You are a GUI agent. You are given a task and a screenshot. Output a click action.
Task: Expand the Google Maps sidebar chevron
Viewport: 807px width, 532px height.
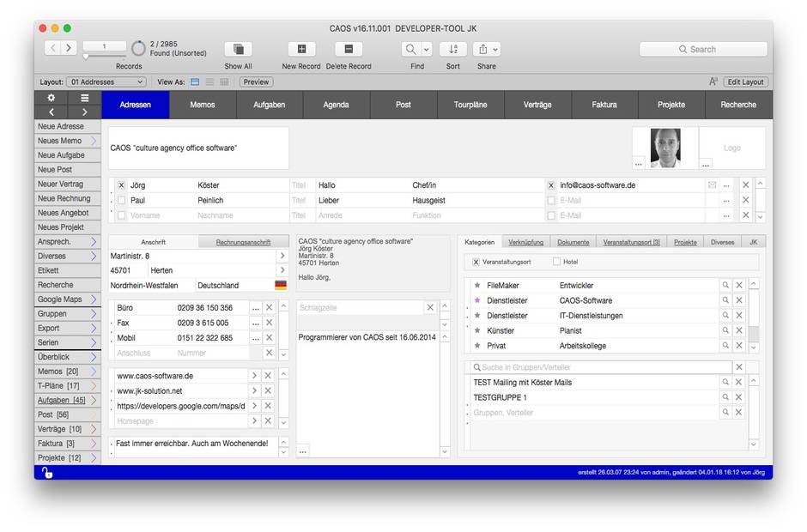(94, 299)
